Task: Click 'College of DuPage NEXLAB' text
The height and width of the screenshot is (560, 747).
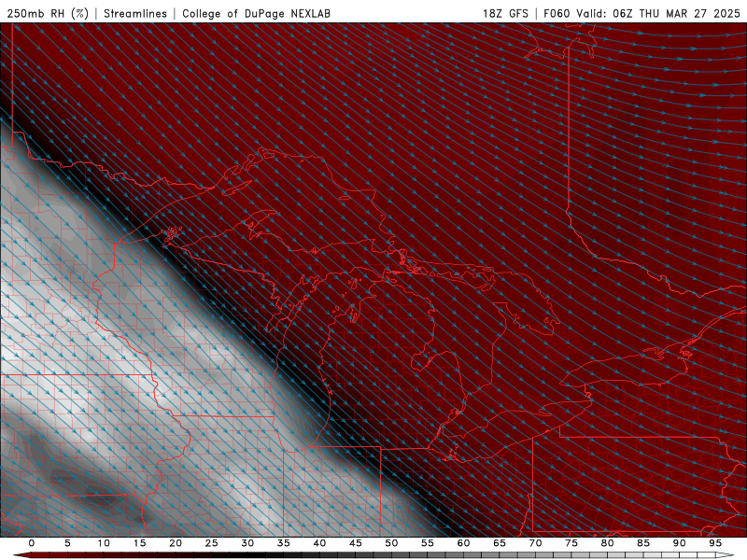Action: coord(256,13)
